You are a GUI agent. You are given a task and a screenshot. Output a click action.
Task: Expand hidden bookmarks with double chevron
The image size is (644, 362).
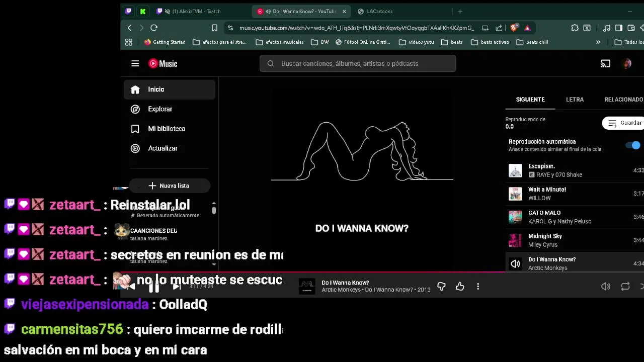[598, 42]
